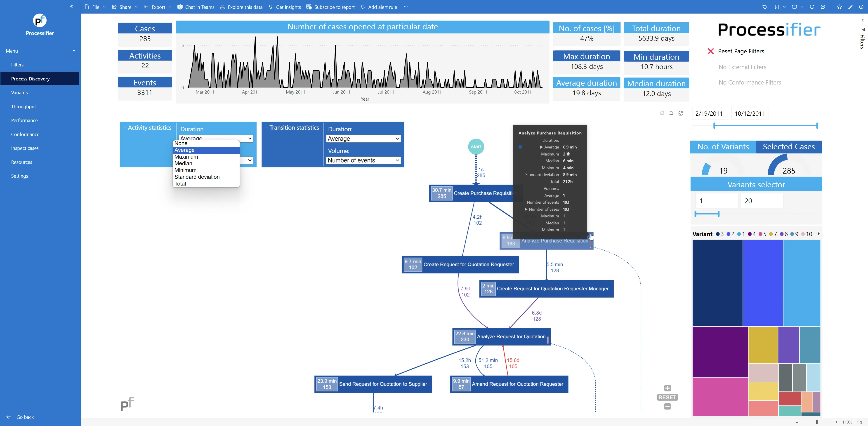The height and width of the screenshot is (426, 868).
Task: Choose Total from the open duration list
Action: pyautogui.click(x=206, y=184)
